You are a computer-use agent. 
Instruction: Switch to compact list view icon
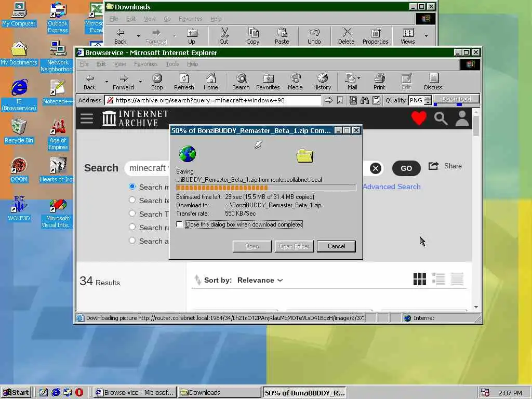457,279
